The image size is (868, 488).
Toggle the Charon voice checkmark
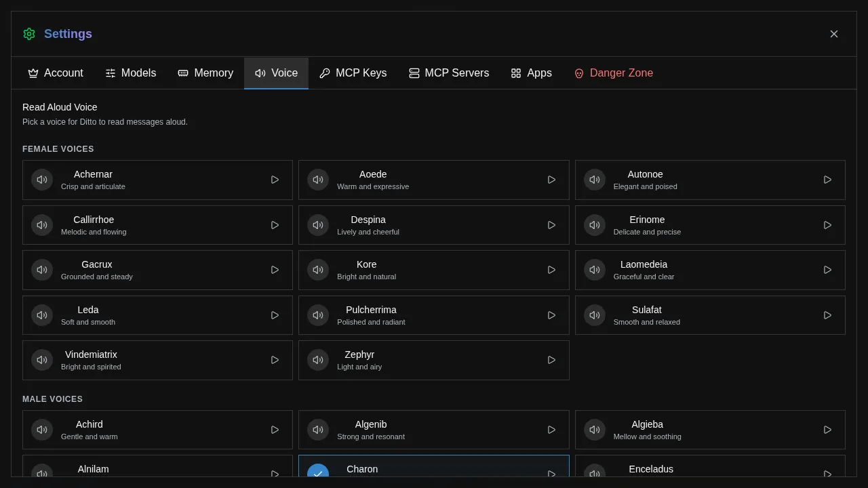tap(318, 474)
